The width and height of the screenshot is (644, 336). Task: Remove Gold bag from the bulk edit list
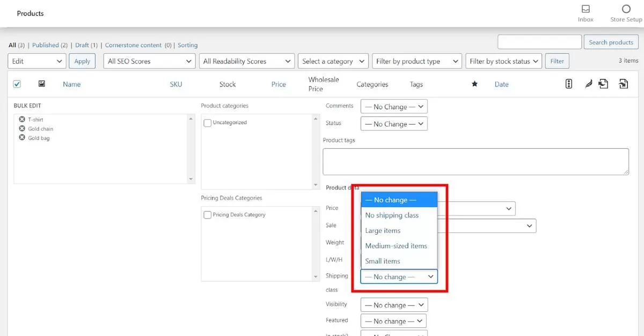click(22, 137)
